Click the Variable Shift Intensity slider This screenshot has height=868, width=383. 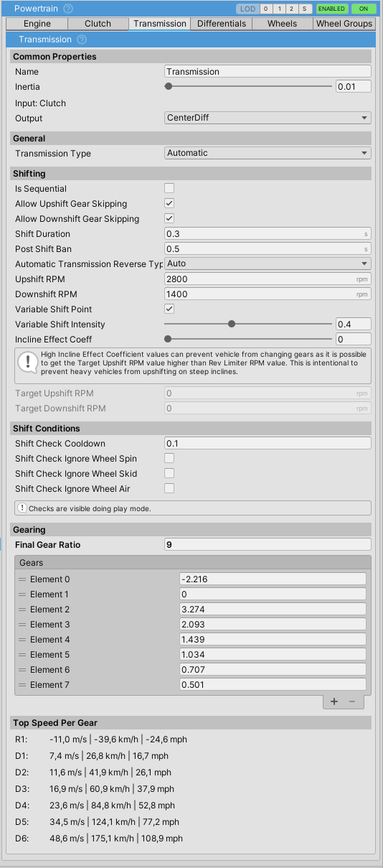tap(249, 324)
